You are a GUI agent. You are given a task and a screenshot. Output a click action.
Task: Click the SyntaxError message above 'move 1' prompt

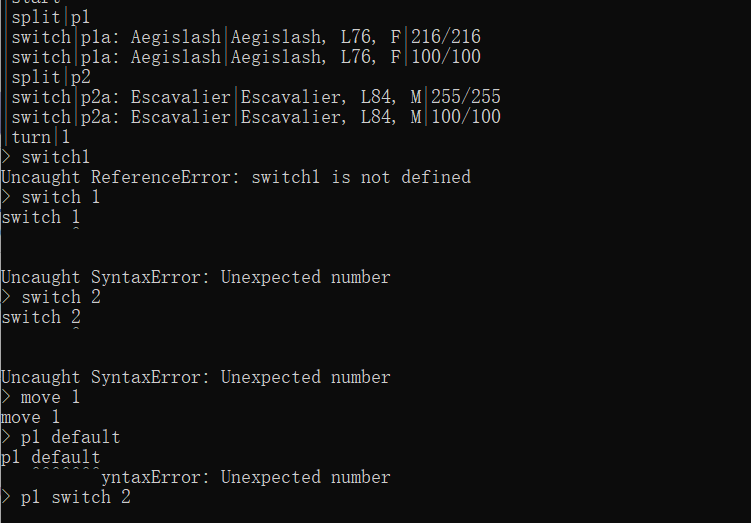coord(196,377)
